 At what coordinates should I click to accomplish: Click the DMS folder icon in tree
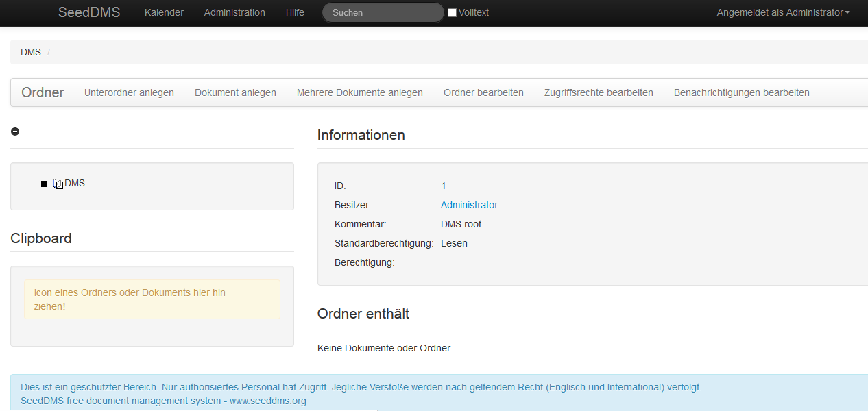(58, 184)
